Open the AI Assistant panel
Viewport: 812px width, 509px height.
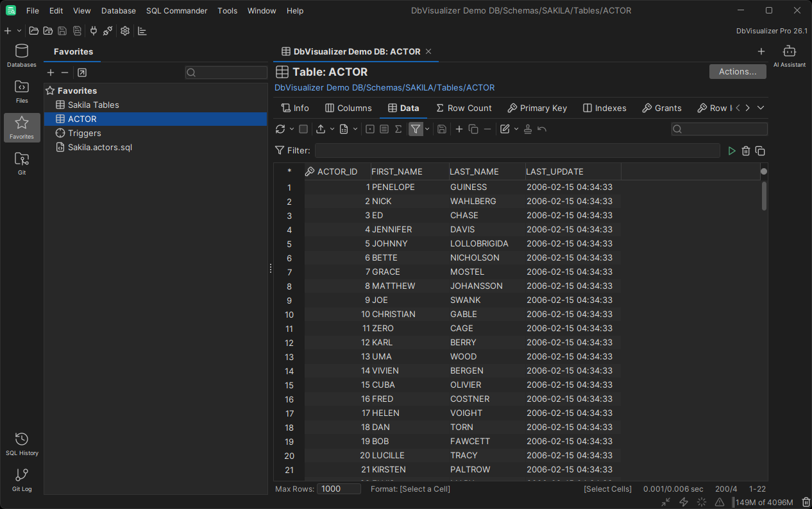pos(790,56)
